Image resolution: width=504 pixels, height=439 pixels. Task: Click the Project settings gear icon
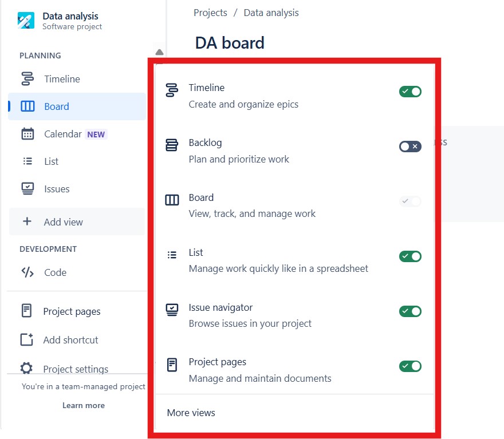click(26, 369)
